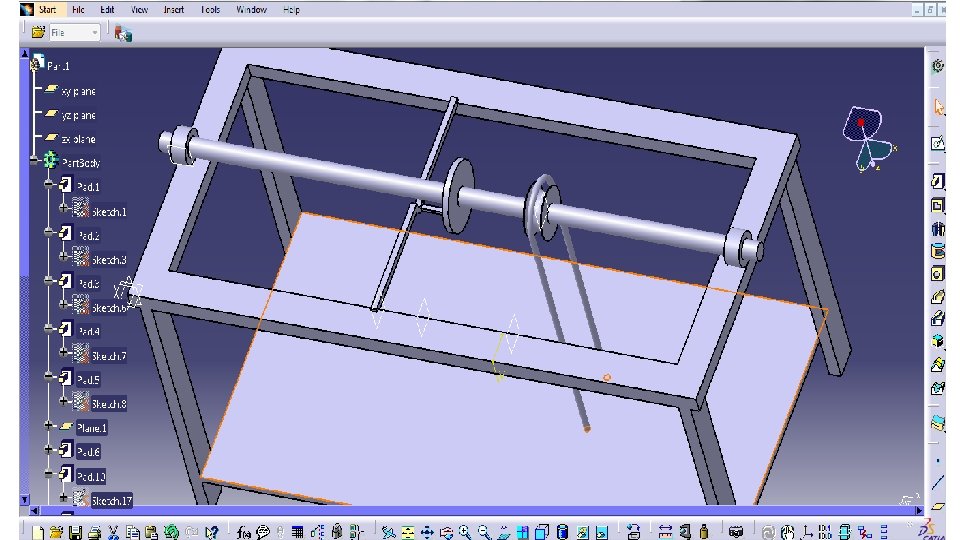The image size is (960, 540).
Task: Open the File menu
Action: click(x=78, y=10)
